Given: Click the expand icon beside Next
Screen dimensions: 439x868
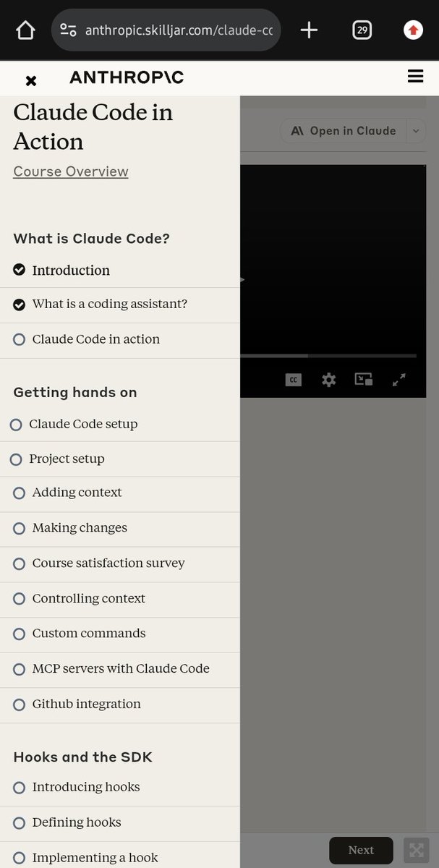Looking at the screenshot, I should [415, 851].
